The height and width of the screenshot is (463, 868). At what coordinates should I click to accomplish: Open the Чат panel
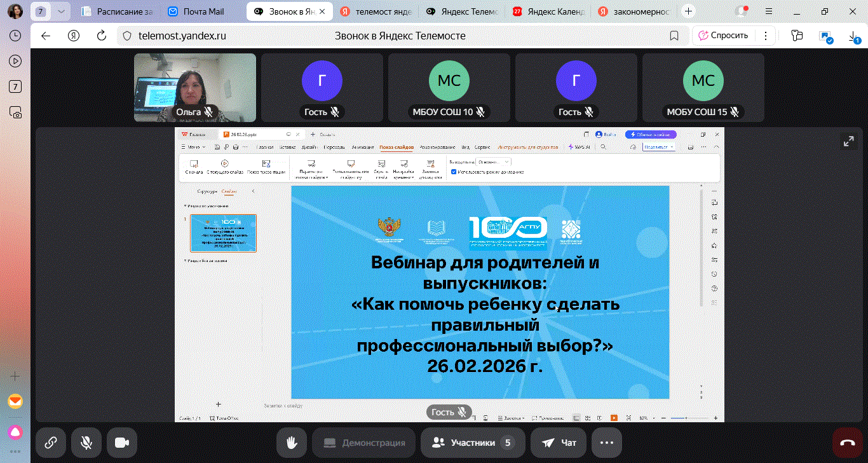click(x=553, y=443)
